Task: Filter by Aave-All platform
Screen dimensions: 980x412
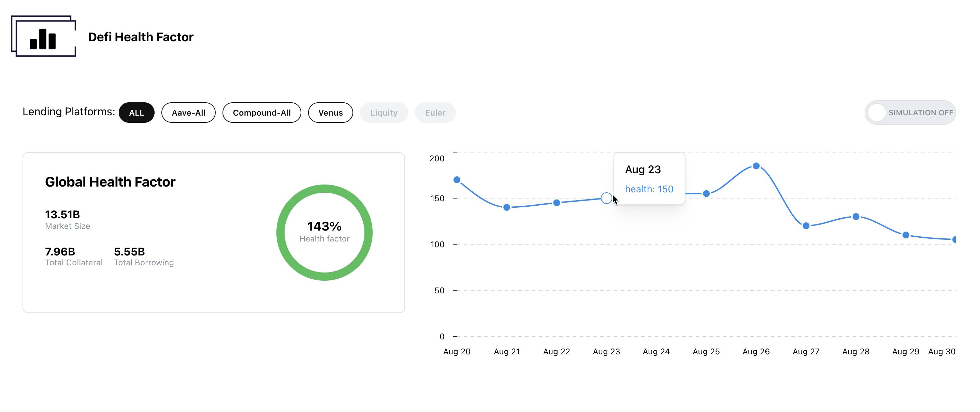Action: pyautogui.click(x=188, y=113)
